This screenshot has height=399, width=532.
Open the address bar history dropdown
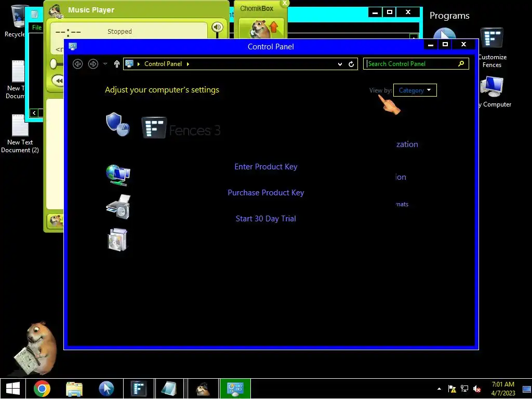(340, 64)
